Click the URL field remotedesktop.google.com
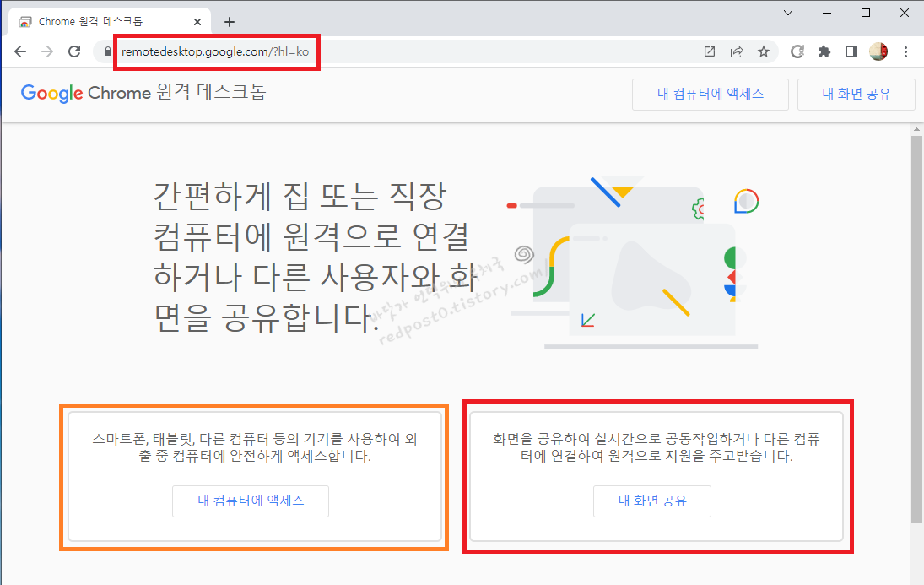The image size is (924, 585). click(215, 51)
